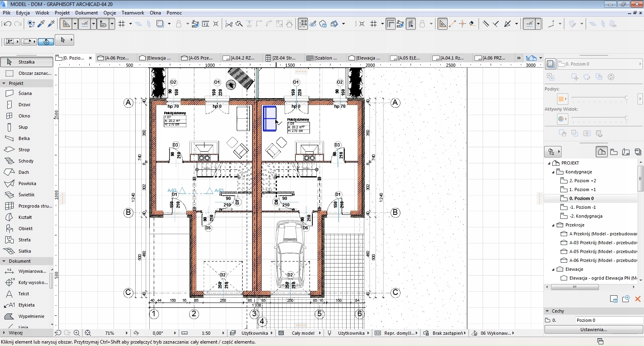The image size is (644, 346).
Task: Open 1. Poziom +1 story in navigator
Action: click(582, 189)
